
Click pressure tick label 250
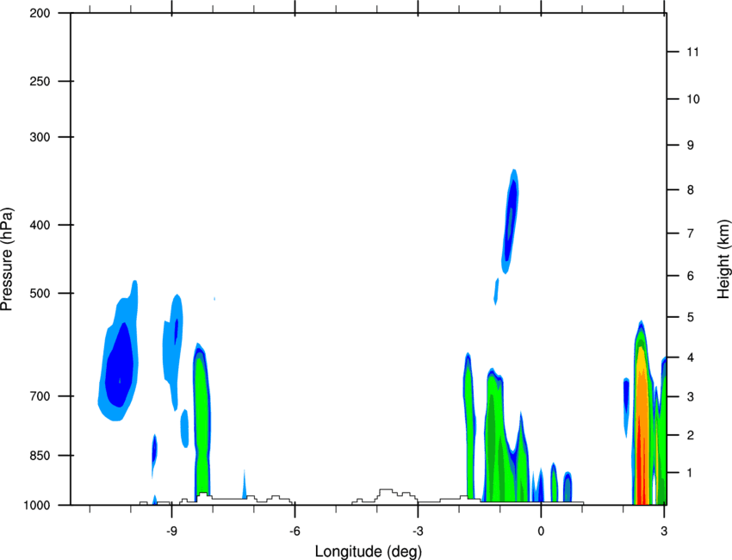pyautogui.click(x=40, y=81)
